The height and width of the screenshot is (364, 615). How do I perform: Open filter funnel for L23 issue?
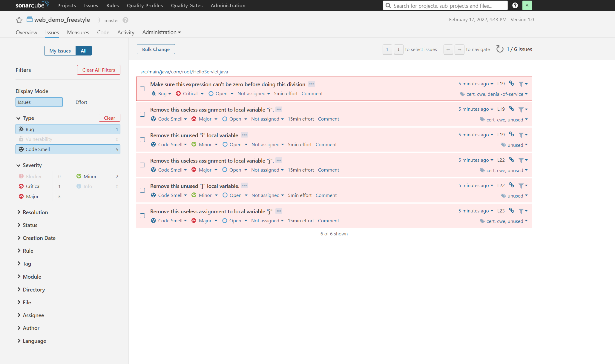coord(523,211)
